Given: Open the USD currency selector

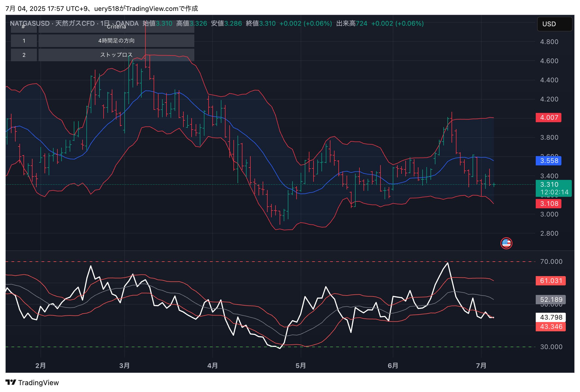Looking at the screenshot, I should 554,24.
